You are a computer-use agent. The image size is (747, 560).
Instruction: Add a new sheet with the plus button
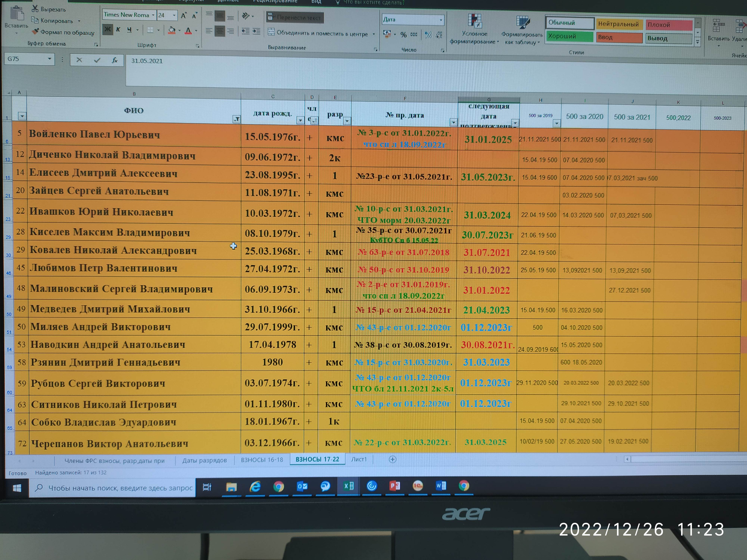pos(392,459)
